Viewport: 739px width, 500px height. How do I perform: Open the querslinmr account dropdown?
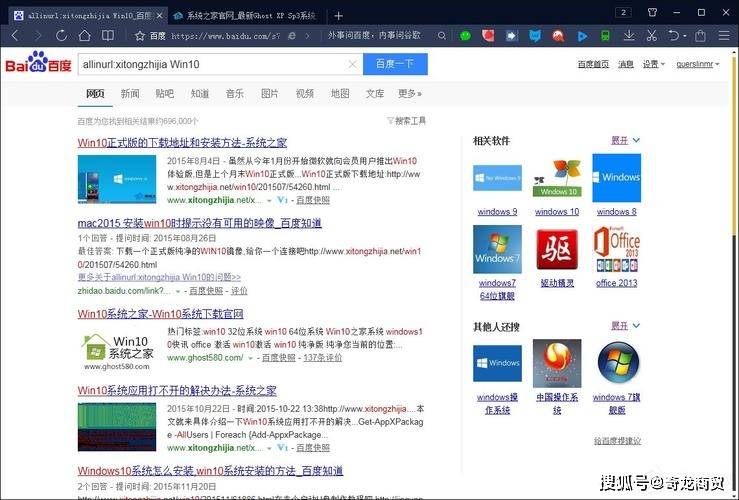point(698,64)
